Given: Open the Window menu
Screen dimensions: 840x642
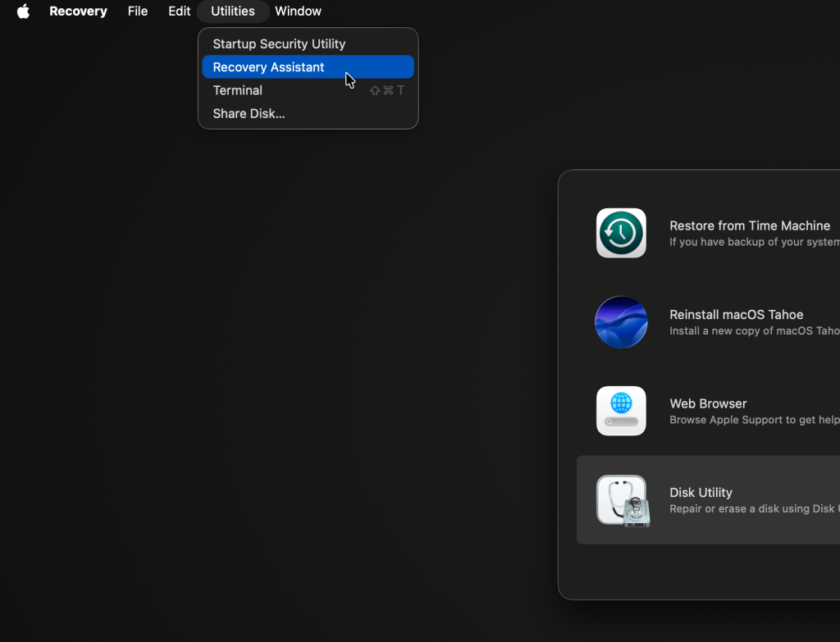Looking at the screenshot, I should click(298, 11).
